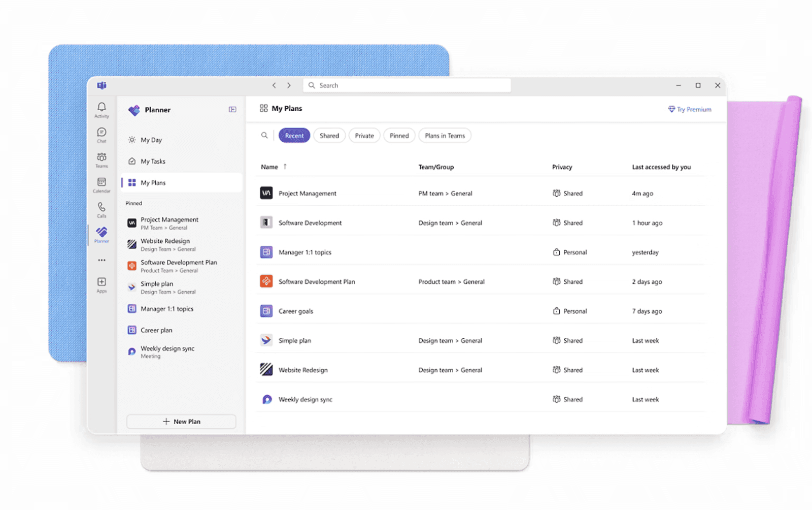The height and width of the screenshot is (510, 812).
Task: Click in the top Search field
Action: [407, 85]
